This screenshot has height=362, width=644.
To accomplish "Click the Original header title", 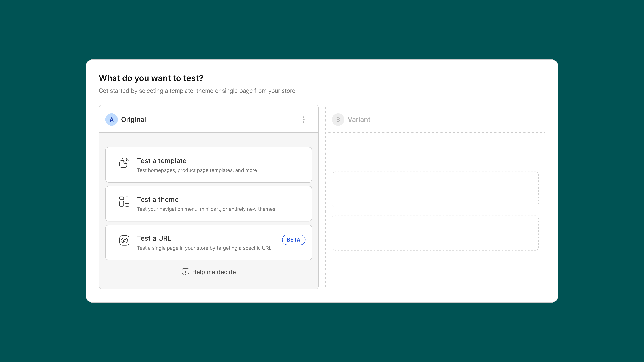I will 133,120.
